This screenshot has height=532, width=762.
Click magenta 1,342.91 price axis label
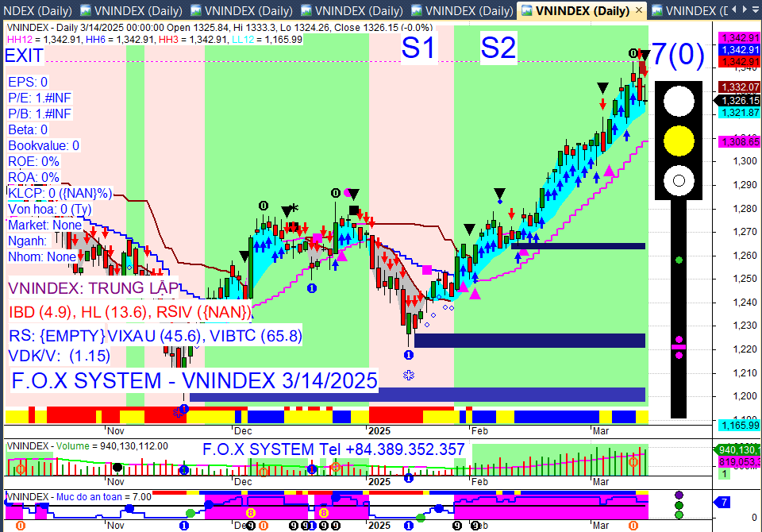pyautogui.click(x=740, y=37)
